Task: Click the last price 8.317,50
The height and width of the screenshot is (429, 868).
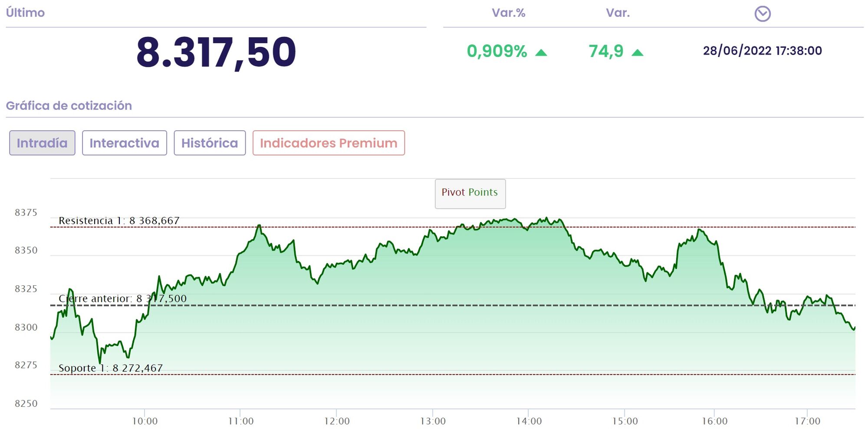Action: tap(216, 53)
